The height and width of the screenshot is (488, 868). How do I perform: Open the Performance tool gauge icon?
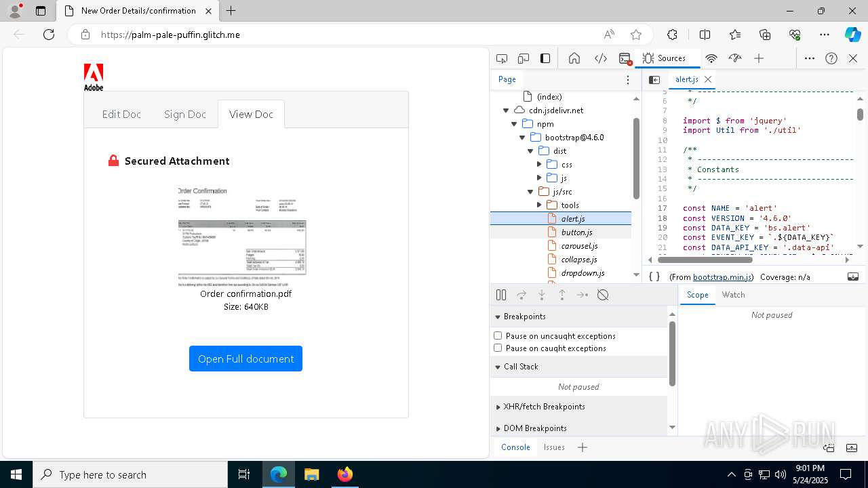coord(734,58)
